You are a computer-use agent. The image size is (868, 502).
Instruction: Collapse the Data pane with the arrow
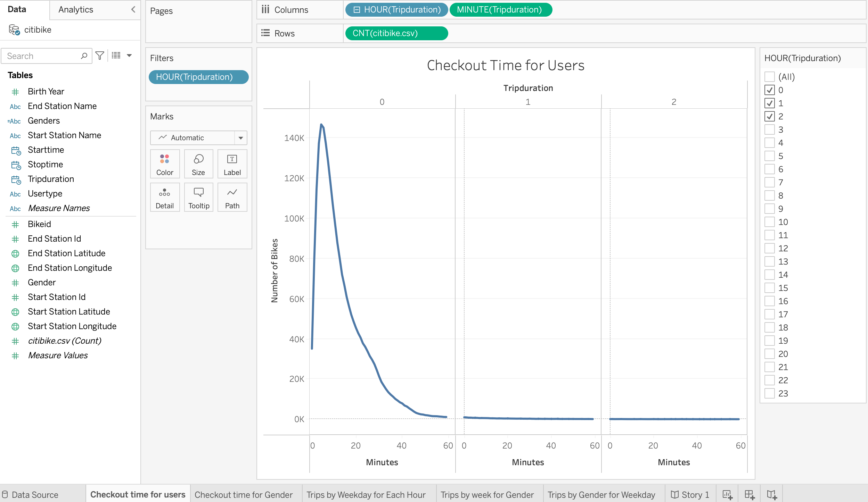pyautogui.click(x=133, y=9)
